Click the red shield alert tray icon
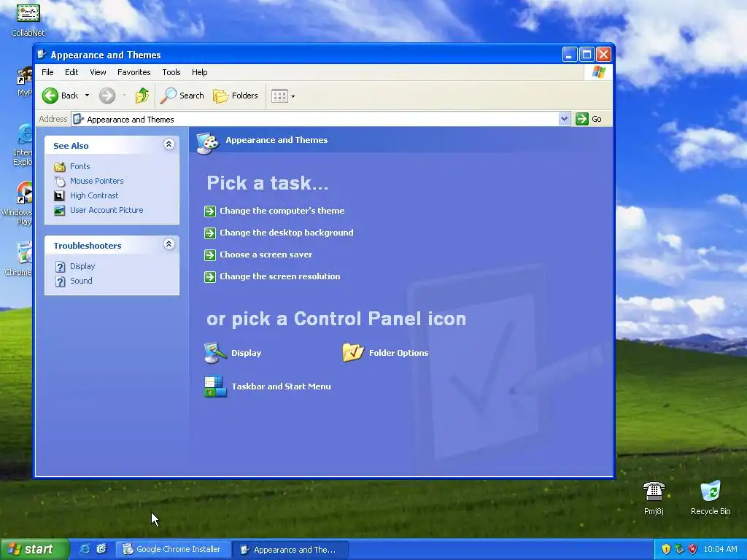Image resolution: width=747 pixels, height=560 pixels. coord(693,549)
